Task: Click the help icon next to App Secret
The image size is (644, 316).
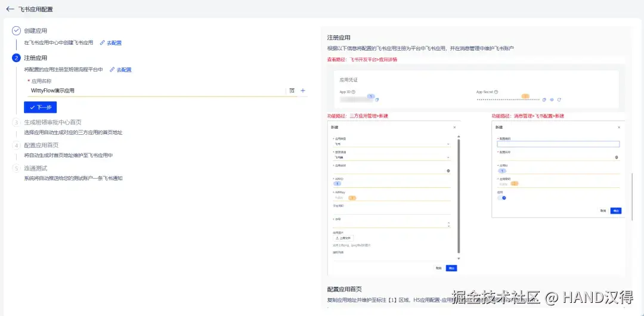Action: pyautogui.click(x=496, y=92)
